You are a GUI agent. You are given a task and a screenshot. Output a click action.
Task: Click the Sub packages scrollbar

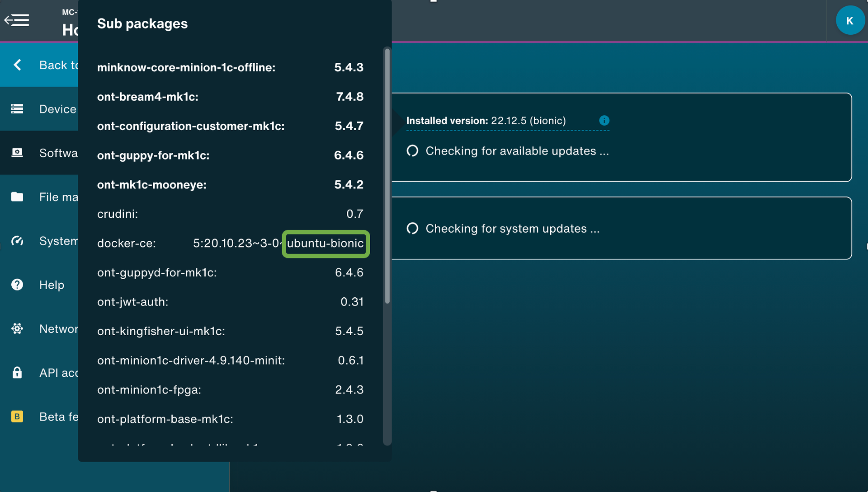387,176
